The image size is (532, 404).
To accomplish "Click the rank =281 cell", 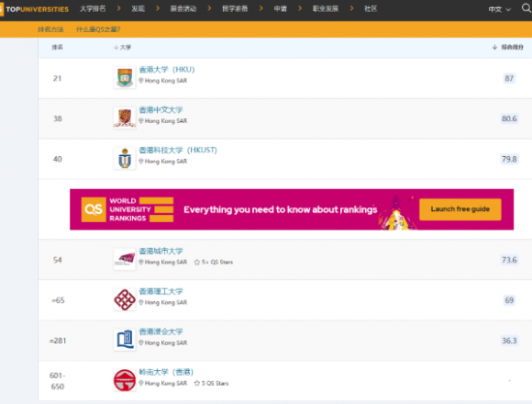I will coord(58,341).
